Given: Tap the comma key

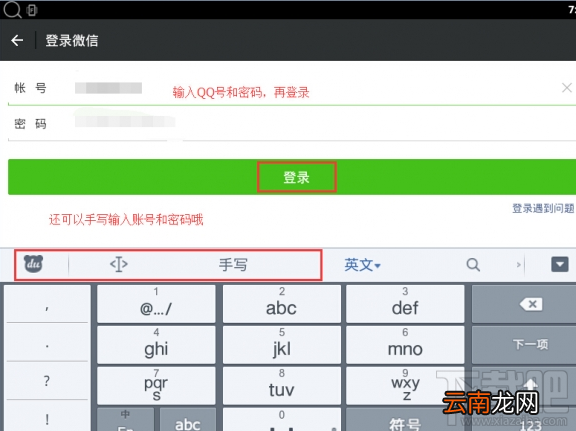Looking at the screenshot, I should point(47,304).
